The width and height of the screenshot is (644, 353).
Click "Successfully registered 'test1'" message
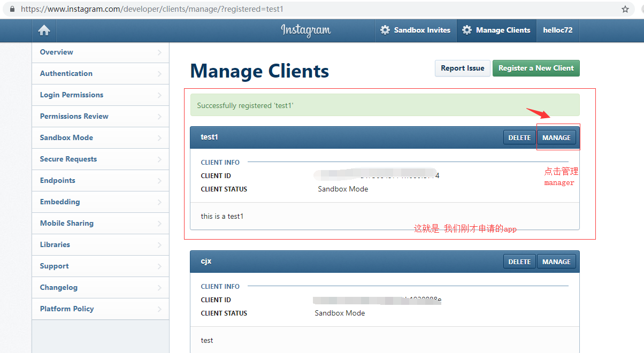click(x=245, y=105)
